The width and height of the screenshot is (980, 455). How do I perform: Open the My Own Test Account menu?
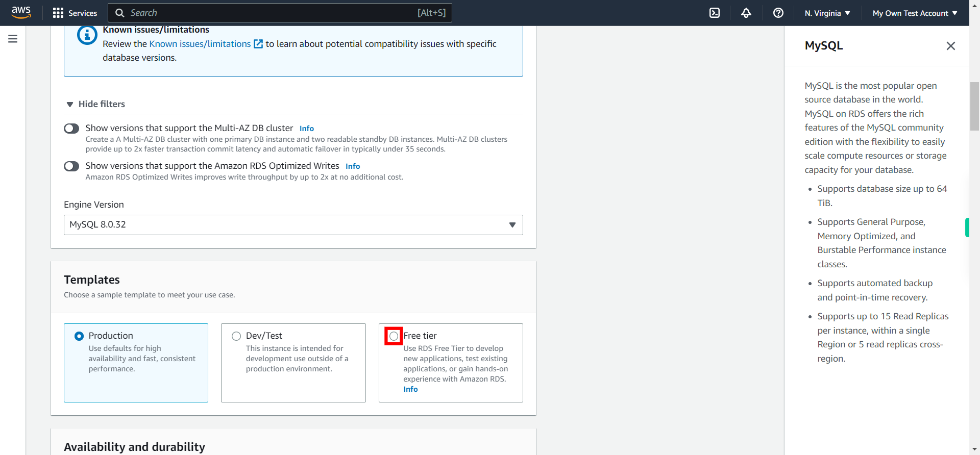click(915, 13)
